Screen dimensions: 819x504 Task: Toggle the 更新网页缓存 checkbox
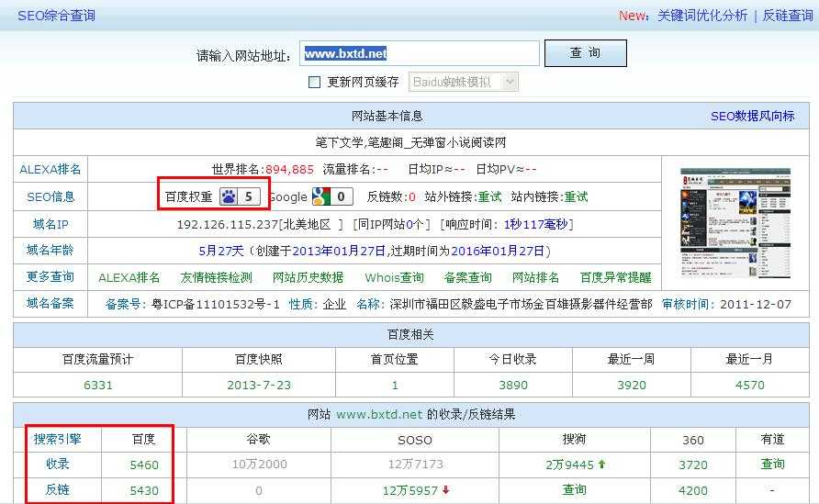click(314, 82)
